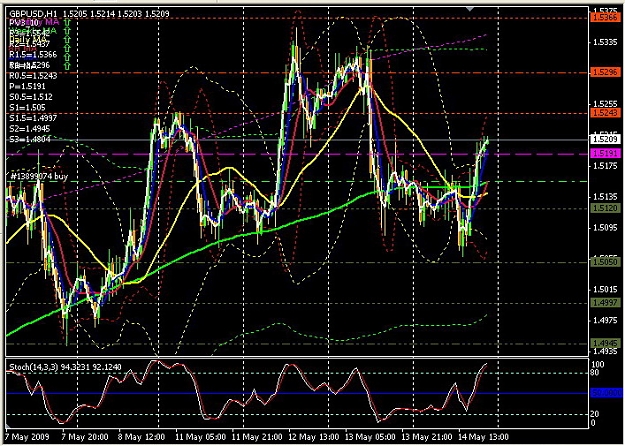Click the 100 level on the stochastic scale
This screenshot has width=625, height=446.
(598, 364)
